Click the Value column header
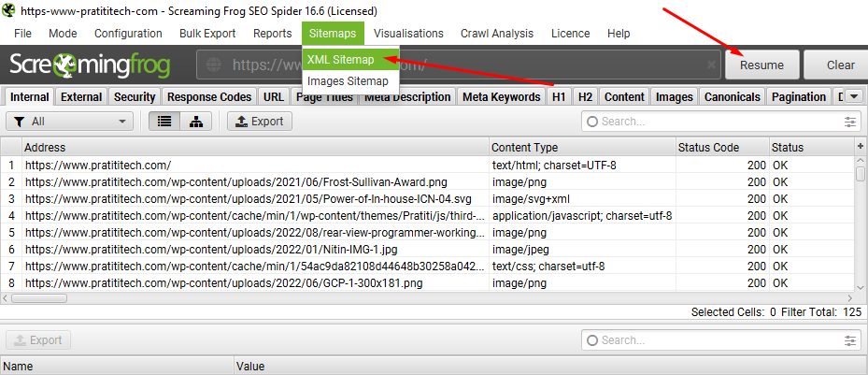 [550, 367]
